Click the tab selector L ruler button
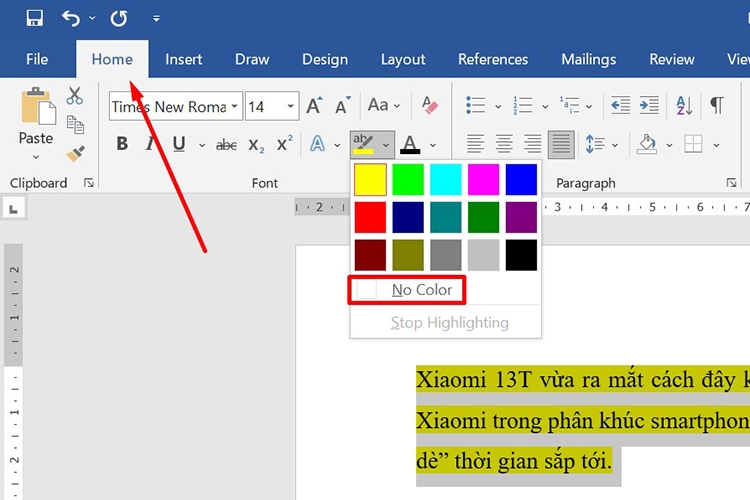Screen dimensions: 750x500 [13, 209]
